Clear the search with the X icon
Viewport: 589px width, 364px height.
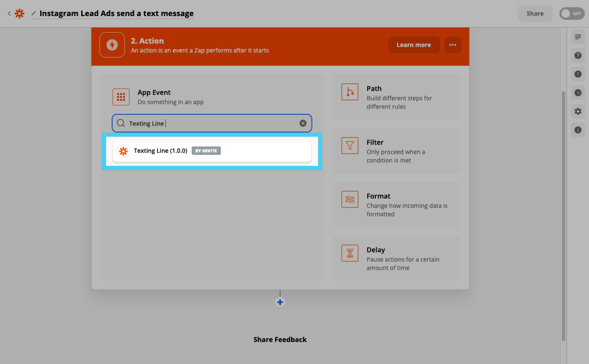(303, 123)
